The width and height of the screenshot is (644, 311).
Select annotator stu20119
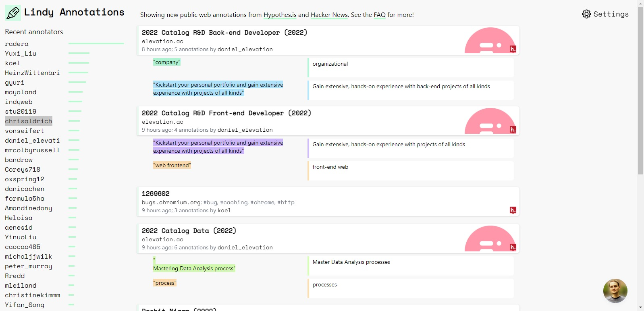click(21, 112)
